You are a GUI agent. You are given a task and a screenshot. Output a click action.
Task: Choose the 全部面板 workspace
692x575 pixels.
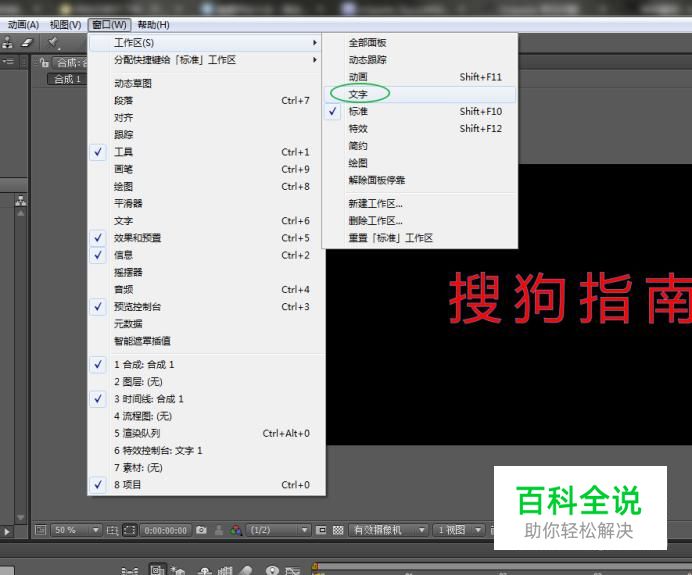pos(420,43)
